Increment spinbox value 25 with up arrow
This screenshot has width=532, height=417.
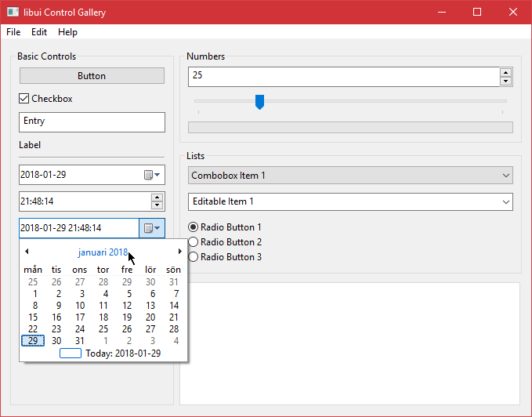coord(505,73)
